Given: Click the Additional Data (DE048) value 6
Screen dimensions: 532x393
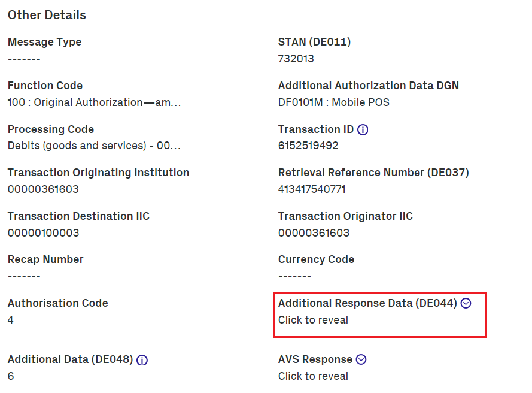Looking at the screenshot, I should click(11, 376).
